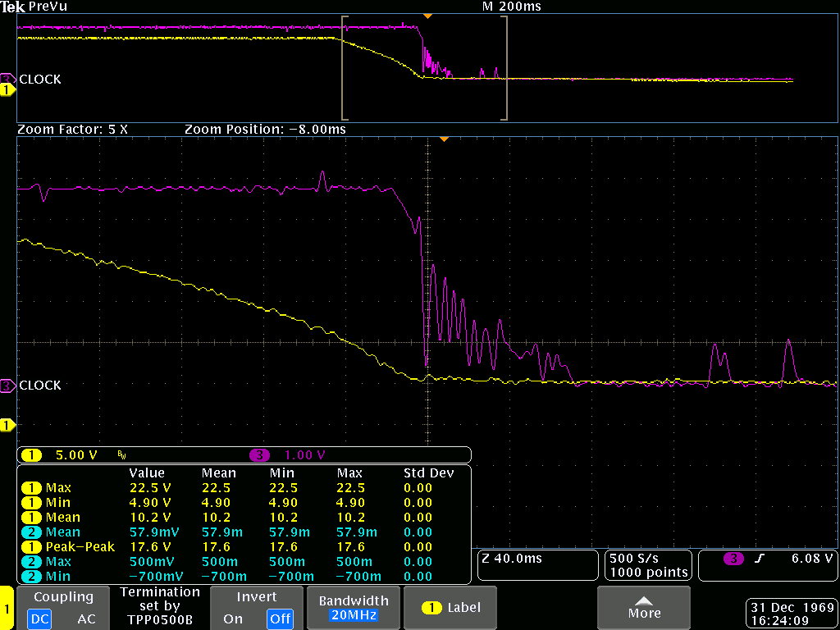Click channel 2 Max measurement row badge
Viewport: 840px width, 630px height.
point(31,562)
